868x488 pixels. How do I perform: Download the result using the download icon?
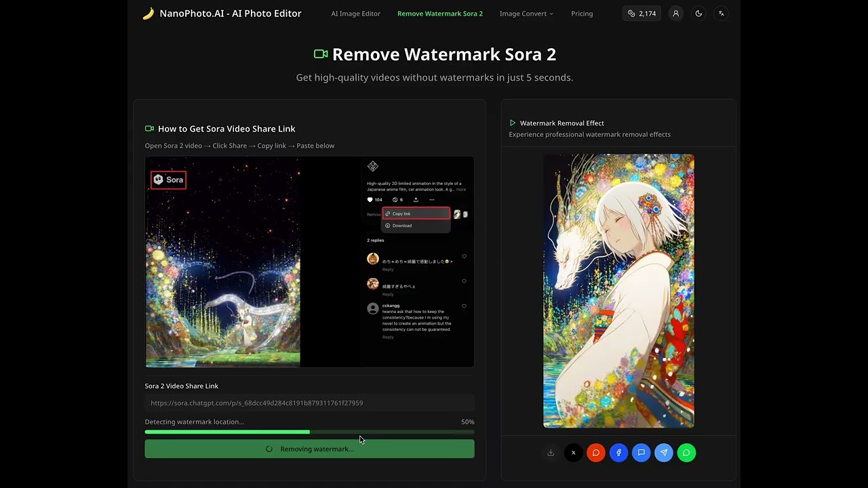[x=551, y=453]
